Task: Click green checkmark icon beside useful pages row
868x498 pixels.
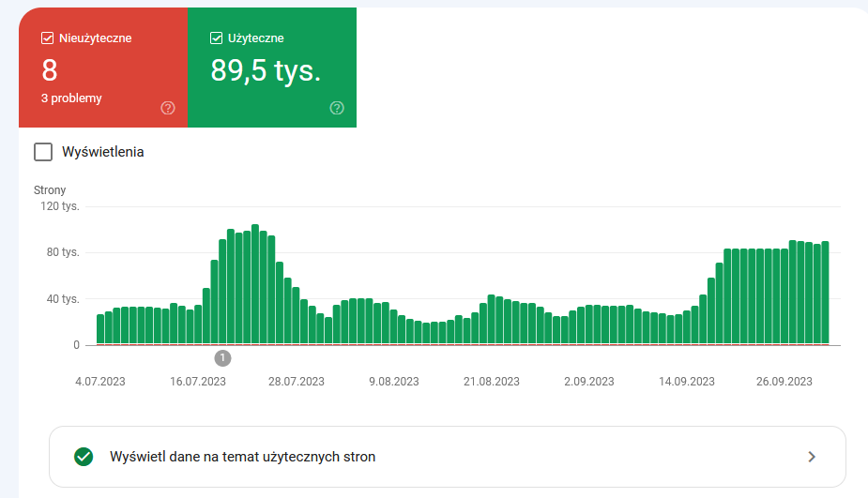Action: click(x=84, y=457)
